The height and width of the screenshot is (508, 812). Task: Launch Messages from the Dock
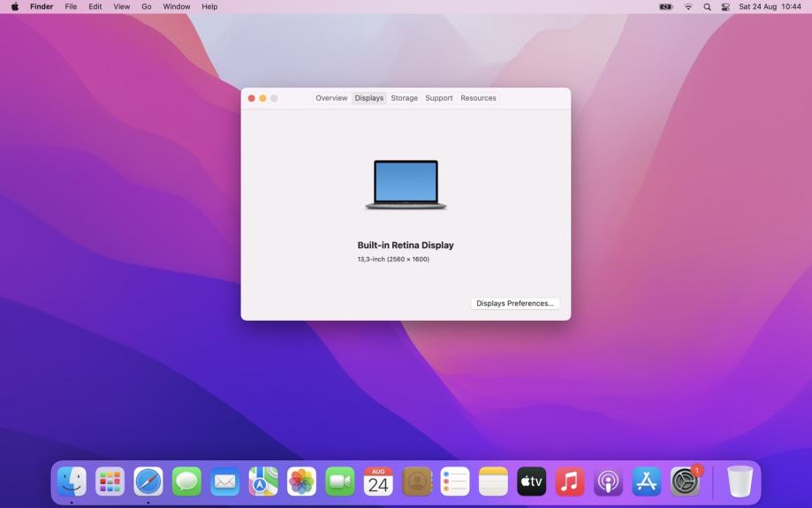(186, 481)
